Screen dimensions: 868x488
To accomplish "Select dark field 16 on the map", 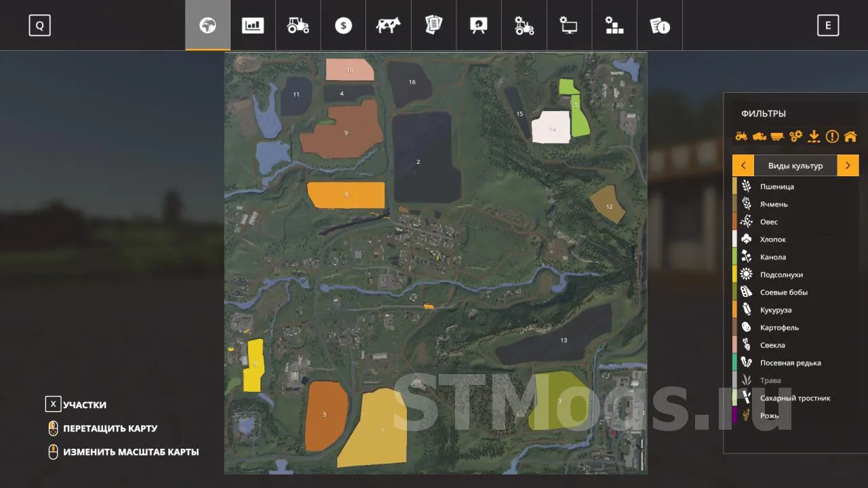I will point(409,83).
